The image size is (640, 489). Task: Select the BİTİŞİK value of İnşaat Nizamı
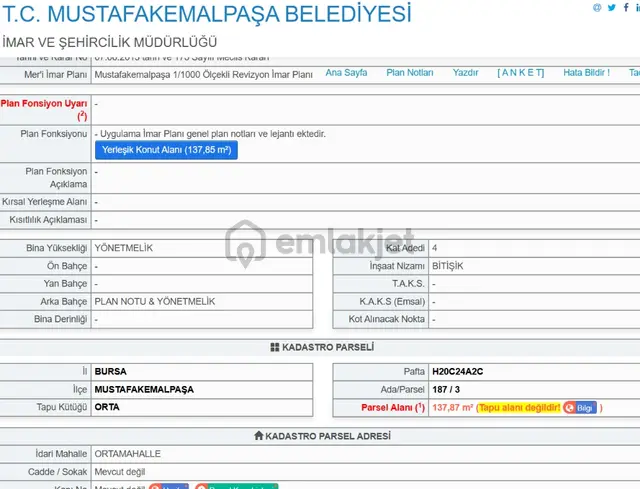click(x=448, y=266)
